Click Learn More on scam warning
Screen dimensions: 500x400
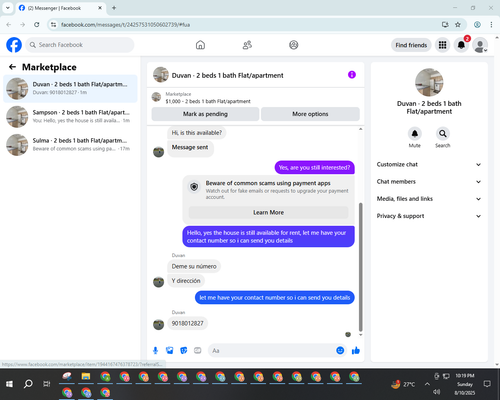point(269,212)
